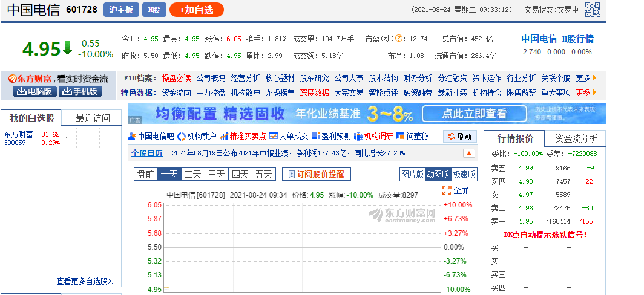Screen dimensions: 644x295
Task: Expand 特色数据 更多 dropdown
Action: (586, 92)
